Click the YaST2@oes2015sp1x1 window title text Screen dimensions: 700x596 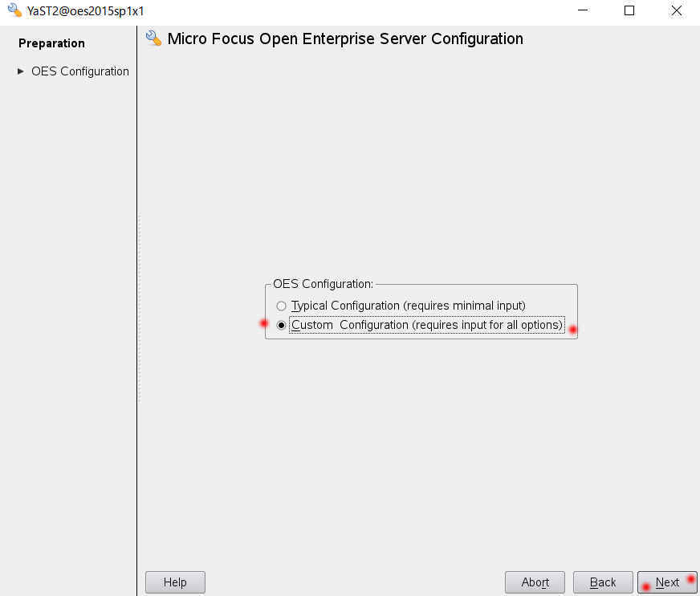[x=85, y=10]
